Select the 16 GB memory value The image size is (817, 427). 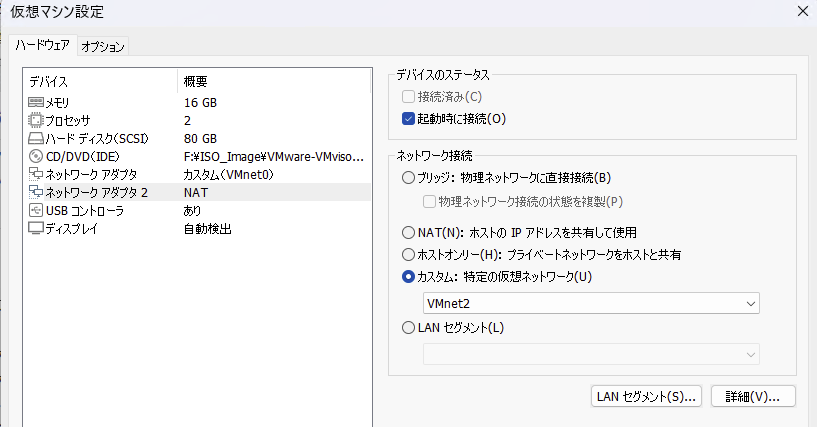pyautogui.click(x=200, y=103)
